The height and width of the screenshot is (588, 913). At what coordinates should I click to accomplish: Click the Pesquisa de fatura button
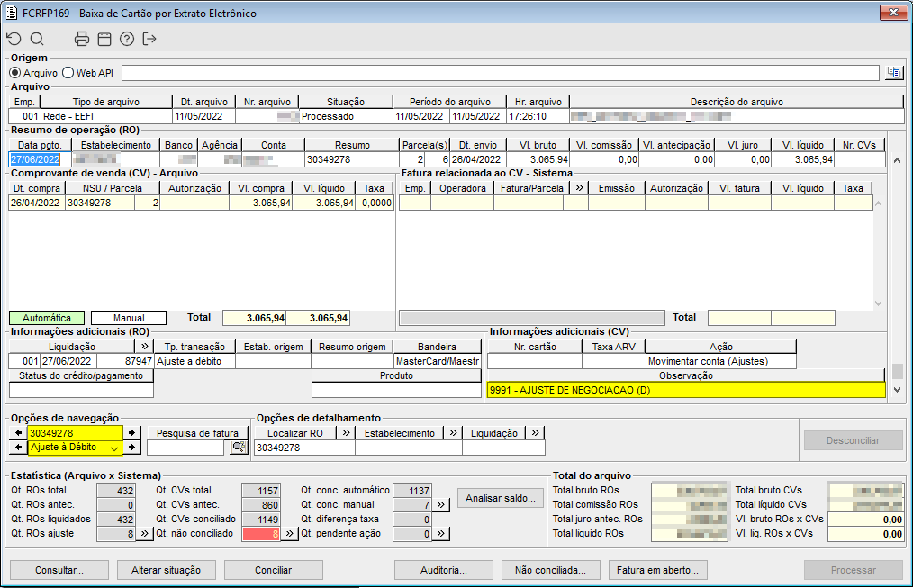tap(197, 432)
